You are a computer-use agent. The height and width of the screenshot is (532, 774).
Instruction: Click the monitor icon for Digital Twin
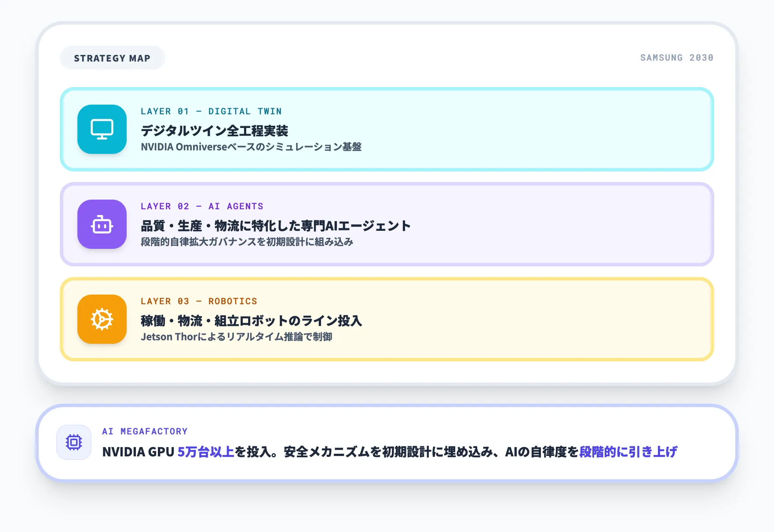(102, 129)
